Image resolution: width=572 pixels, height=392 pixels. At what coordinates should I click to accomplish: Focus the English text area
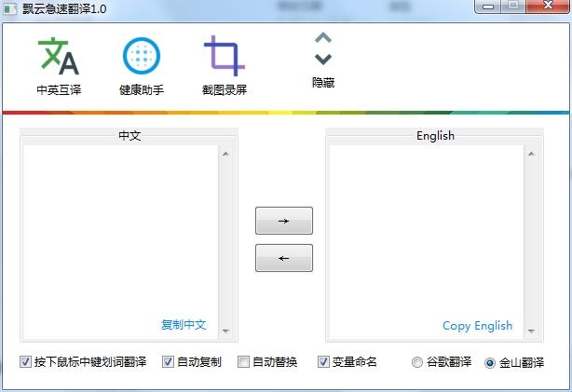427,242
